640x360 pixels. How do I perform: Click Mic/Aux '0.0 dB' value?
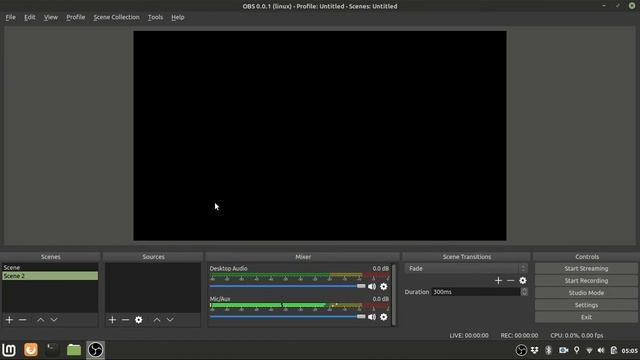(x=380, y=299)
